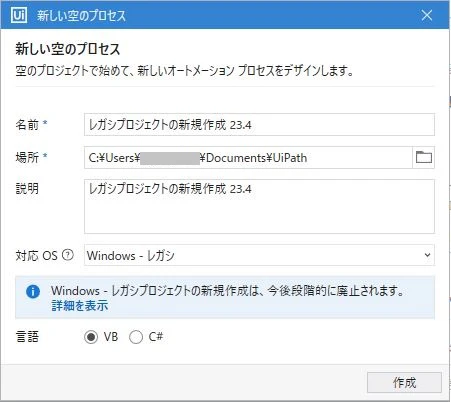Click the UiPath logo icon in title bar

click(19, 15)
